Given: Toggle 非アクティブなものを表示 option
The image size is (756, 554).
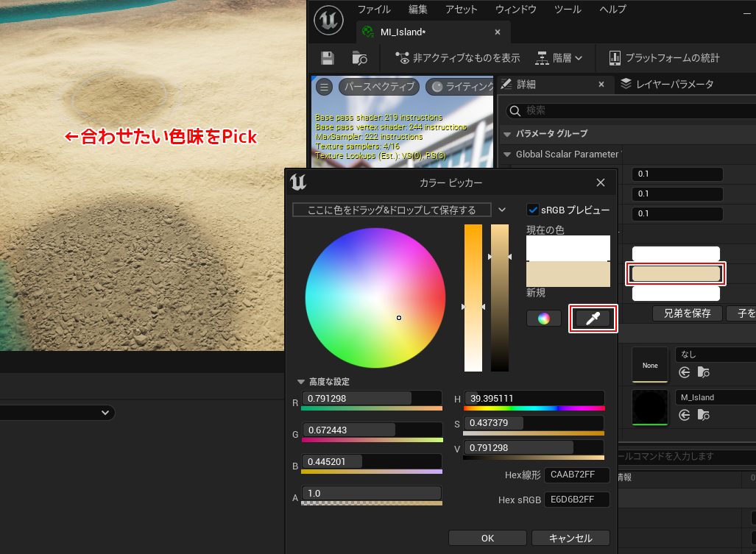Looking at the screenshot, I should pos(457,58).
